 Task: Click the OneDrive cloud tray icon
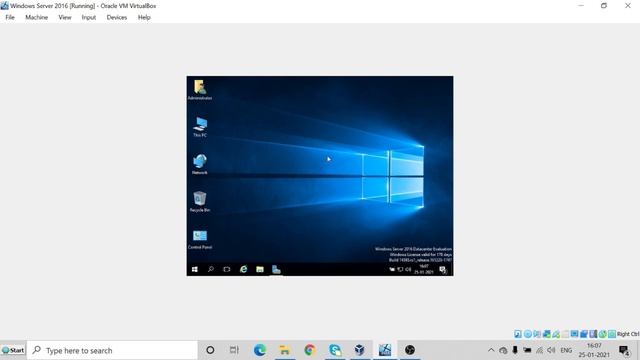coord(503,351)
